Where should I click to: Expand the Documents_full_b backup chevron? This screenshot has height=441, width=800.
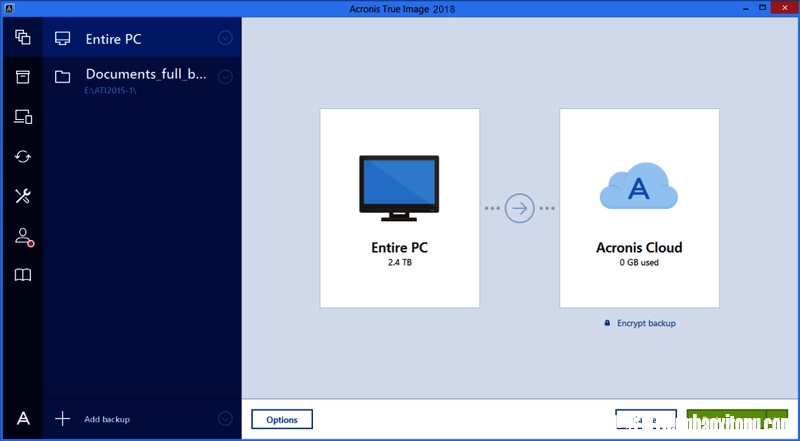click(x=226, y=77)
